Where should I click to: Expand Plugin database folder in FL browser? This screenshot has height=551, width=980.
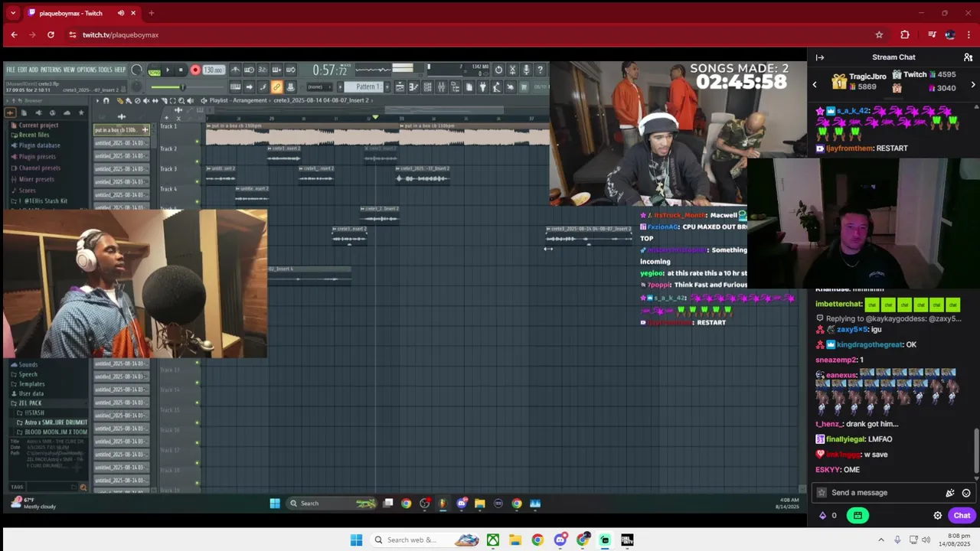[x=39, y=145]
